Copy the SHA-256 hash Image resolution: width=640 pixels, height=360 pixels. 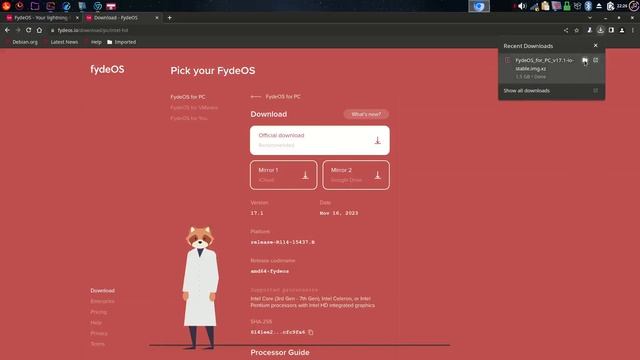coord(311,332)
